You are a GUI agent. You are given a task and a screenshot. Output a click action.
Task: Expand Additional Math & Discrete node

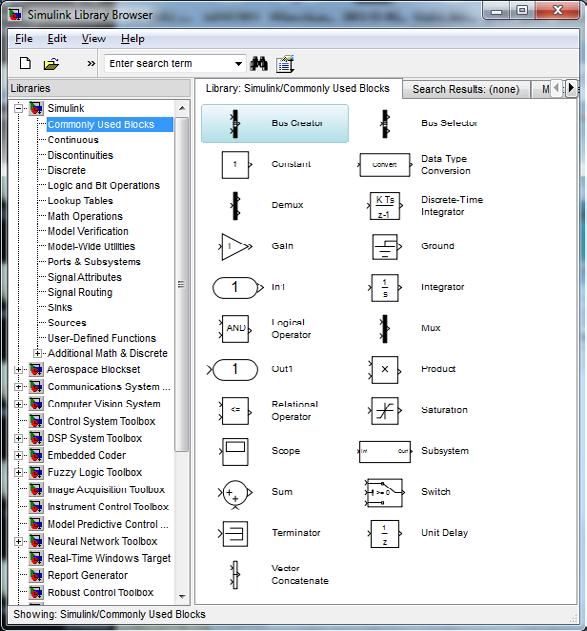(x=37, y=353)
